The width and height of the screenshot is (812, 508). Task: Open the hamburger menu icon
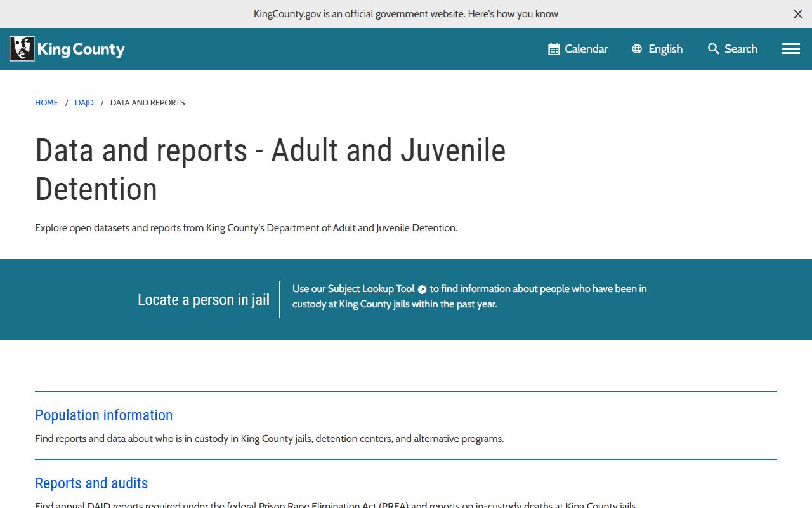click(x=790, y=49)
